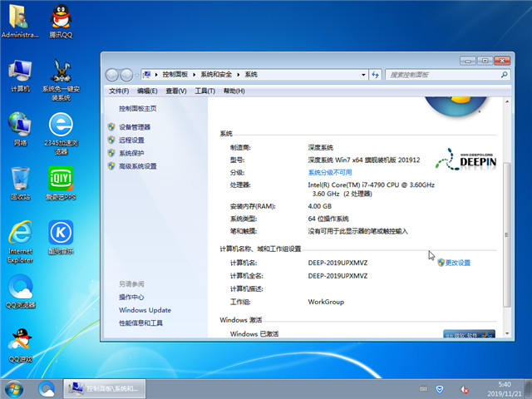
Task: Click the scrollbar down arrow
Action: coord(507,333)
